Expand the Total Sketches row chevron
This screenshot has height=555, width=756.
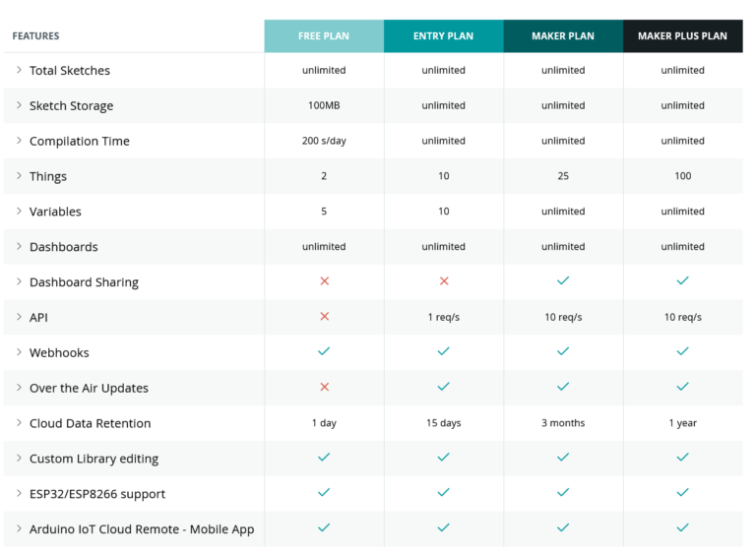(19, 70)
